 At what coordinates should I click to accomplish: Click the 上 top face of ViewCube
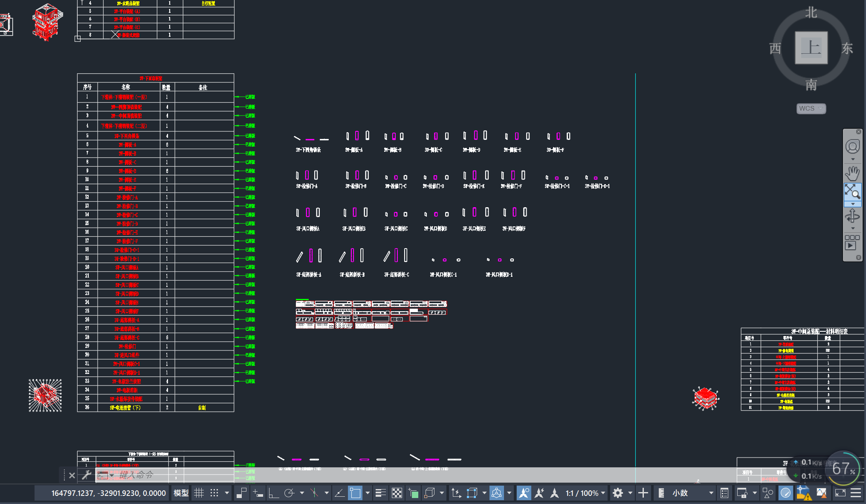pos(811,48)
